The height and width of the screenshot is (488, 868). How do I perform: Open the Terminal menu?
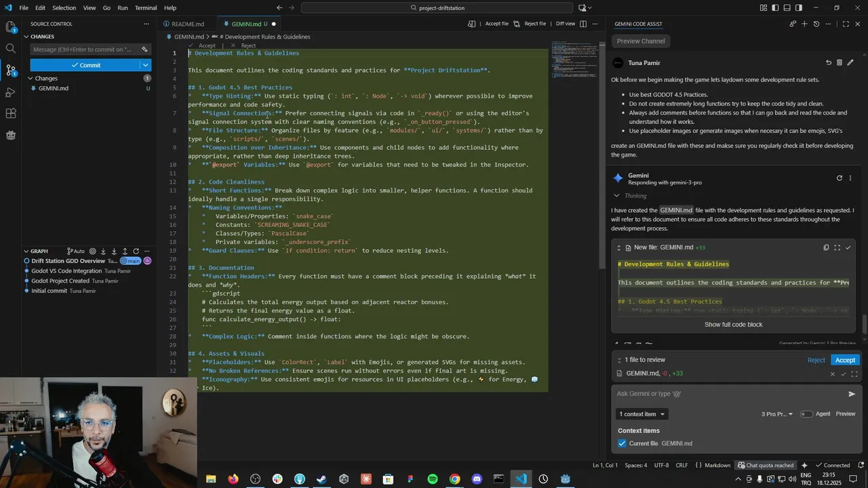[x=146, y=7]
